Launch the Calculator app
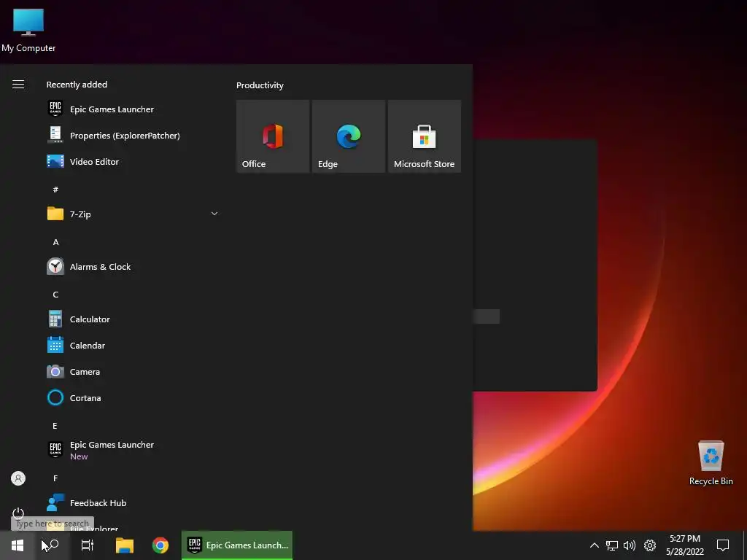The height and width of the screenshot is (560, 747). (133, 319)
